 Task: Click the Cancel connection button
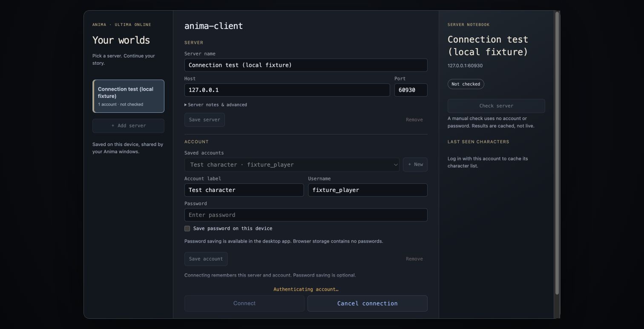click(x=368, y=303)
